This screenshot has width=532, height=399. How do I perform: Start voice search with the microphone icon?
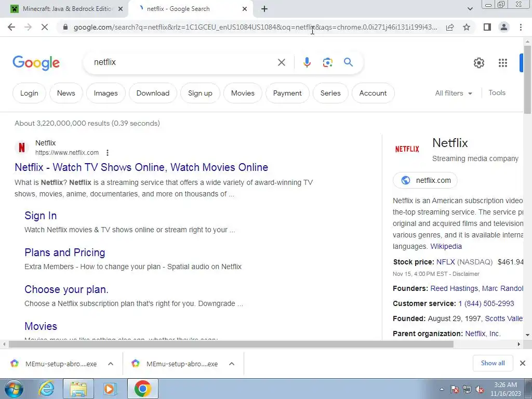pos(307,62)
